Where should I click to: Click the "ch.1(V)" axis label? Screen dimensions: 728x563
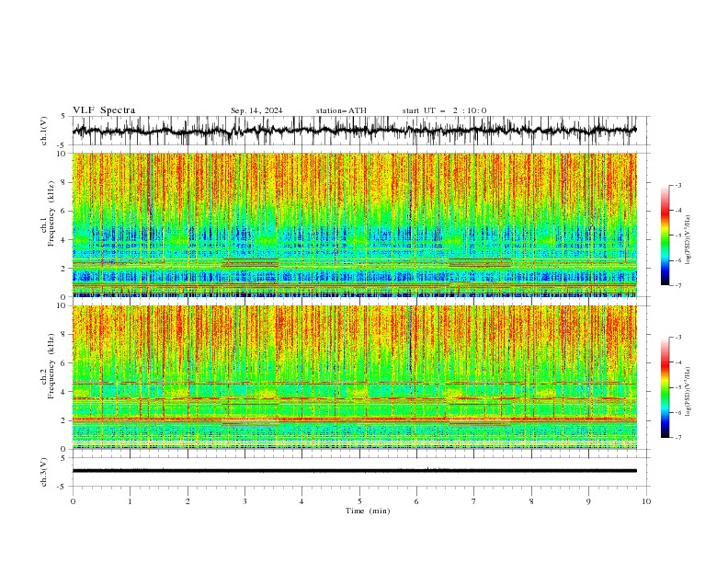point(44,131)
